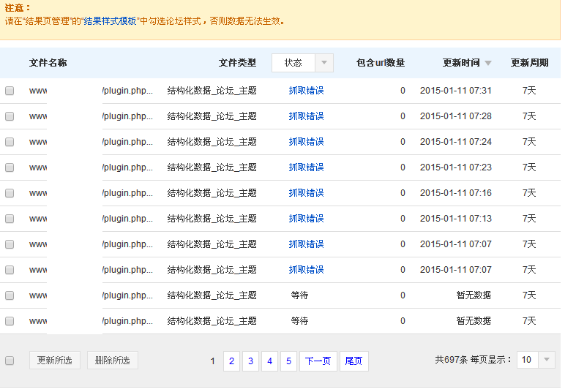Screen dimensions: 576x392
Task: Click the timestamp 2015-01-11 07:16
Action: [455, 193]
